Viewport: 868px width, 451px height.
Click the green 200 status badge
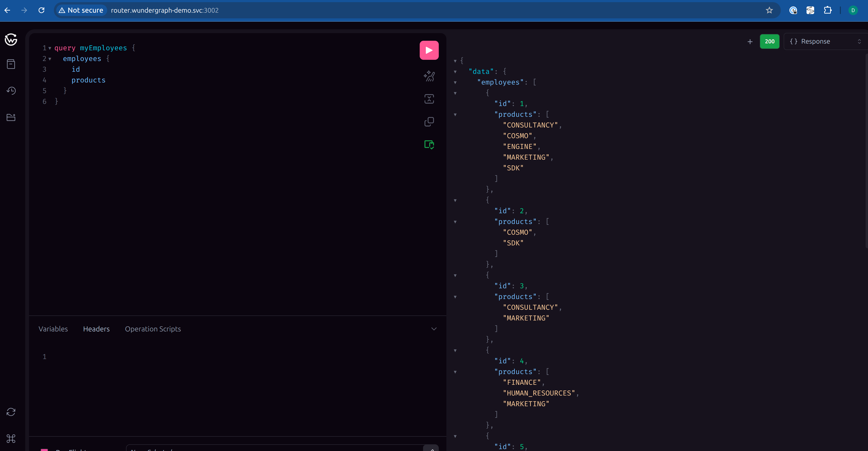coord(769,41)
